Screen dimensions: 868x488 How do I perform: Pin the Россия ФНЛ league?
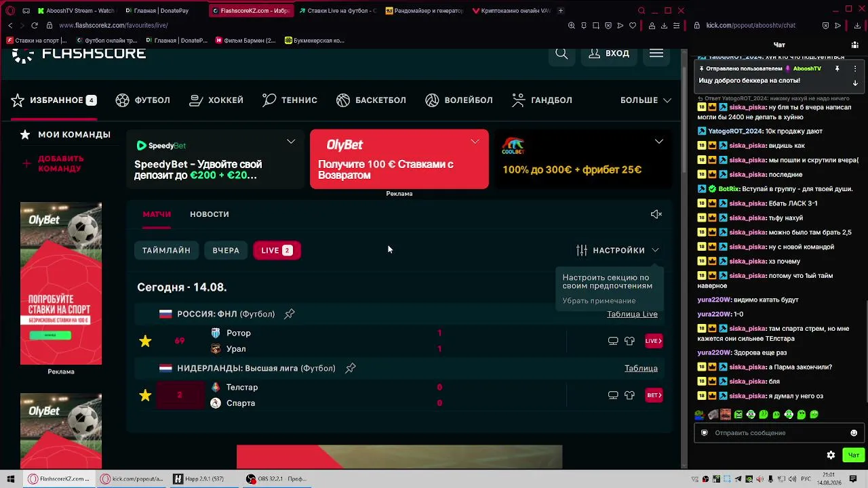point(290,314)
